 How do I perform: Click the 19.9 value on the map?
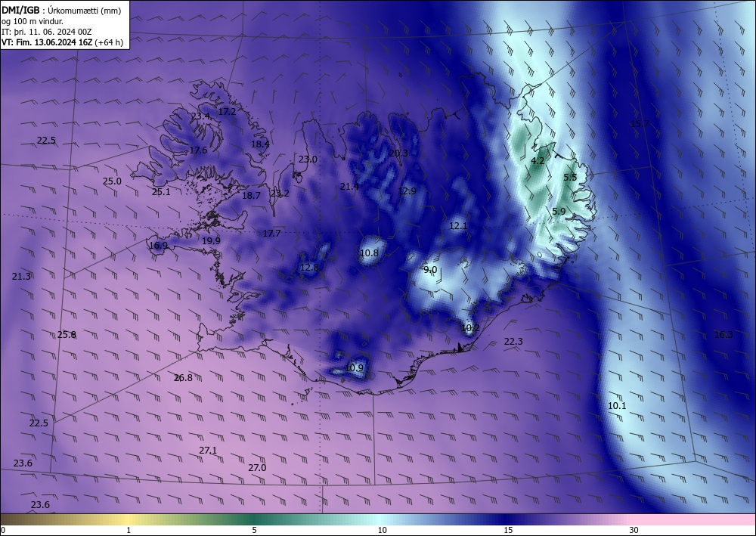[x=211, y=240]
